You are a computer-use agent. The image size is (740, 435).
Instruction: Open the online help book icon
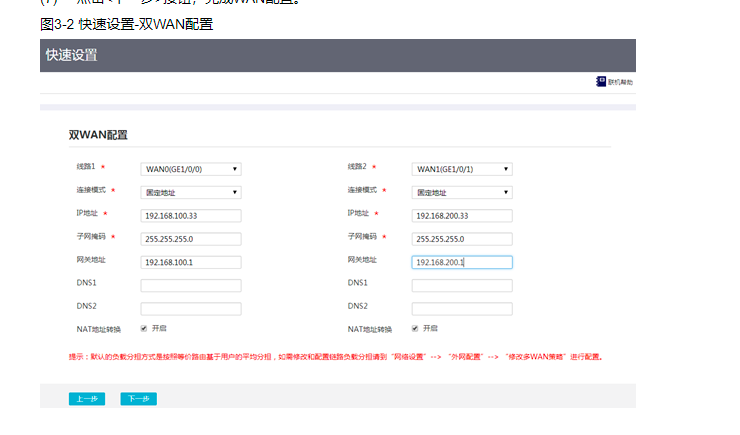pos(601,82)
